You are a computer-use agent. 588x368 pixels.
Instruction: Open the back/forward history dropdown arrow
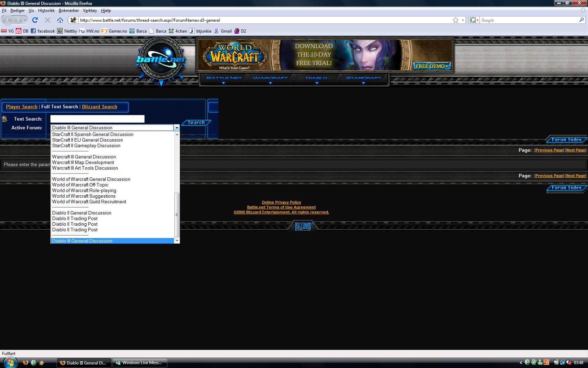tap(25, 20)
